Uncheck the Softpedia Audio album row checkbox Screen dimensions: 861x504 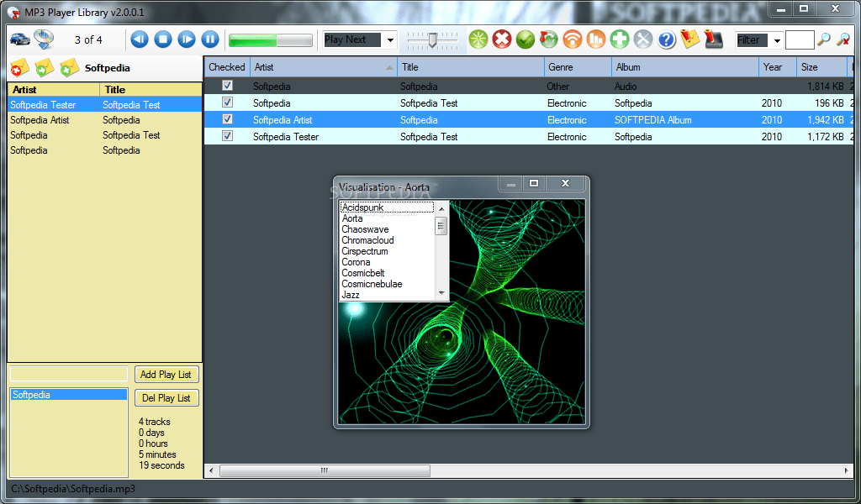click(x=227, y=86)
